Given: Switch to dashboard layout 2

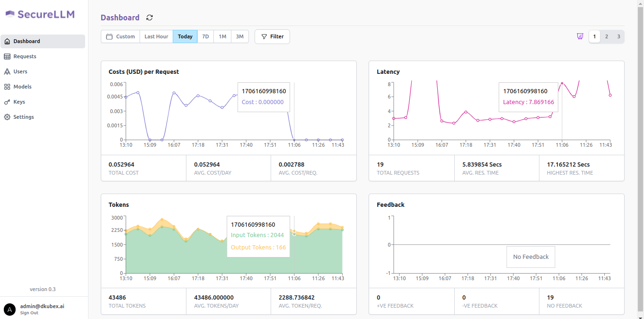Looking at the screenshot, I should pos(607,36).
